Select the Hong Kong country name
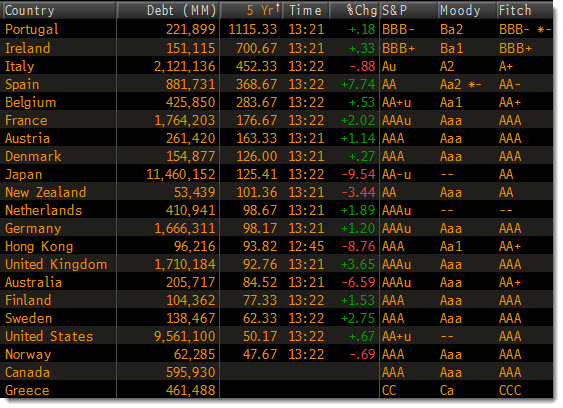The image size is (563, 408). [x=39, y=246]
